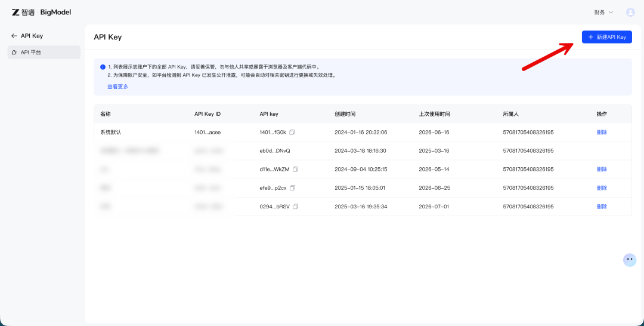644x326 pixels.
Task: Go back using the API Key arrow
Action: click(x=14, y=36)
